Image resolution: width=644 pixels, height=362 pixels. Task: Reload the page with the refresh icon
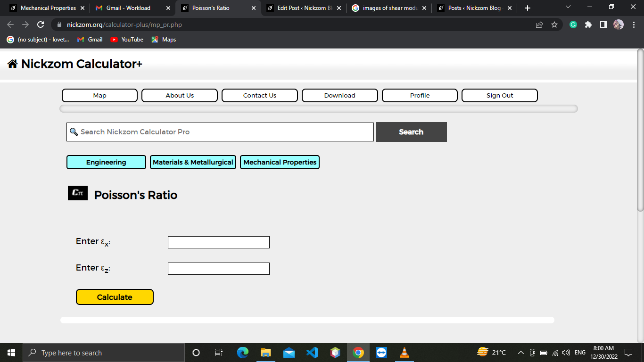click(41, 25)
